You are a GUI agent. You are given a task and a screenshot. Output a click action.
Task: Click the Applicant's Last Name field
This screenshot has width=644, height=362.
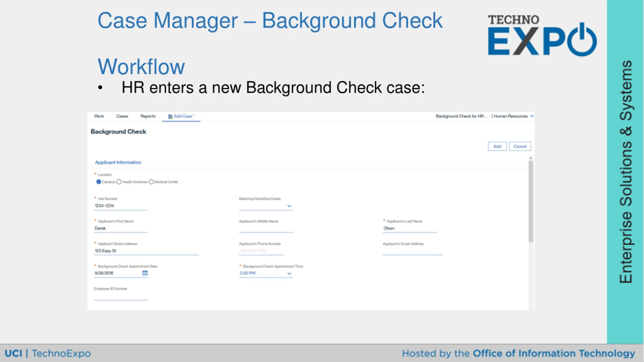pos(410,228)
